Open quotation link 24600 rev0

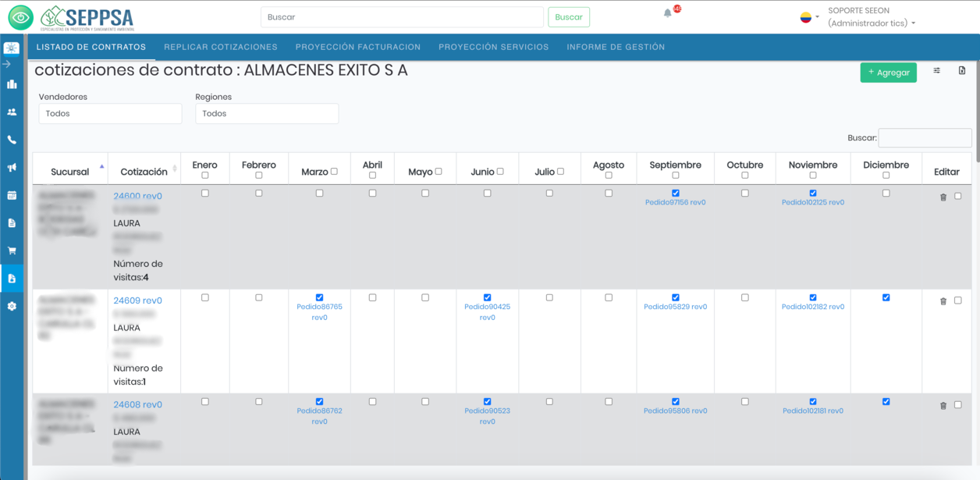click(x=138, y=197)
